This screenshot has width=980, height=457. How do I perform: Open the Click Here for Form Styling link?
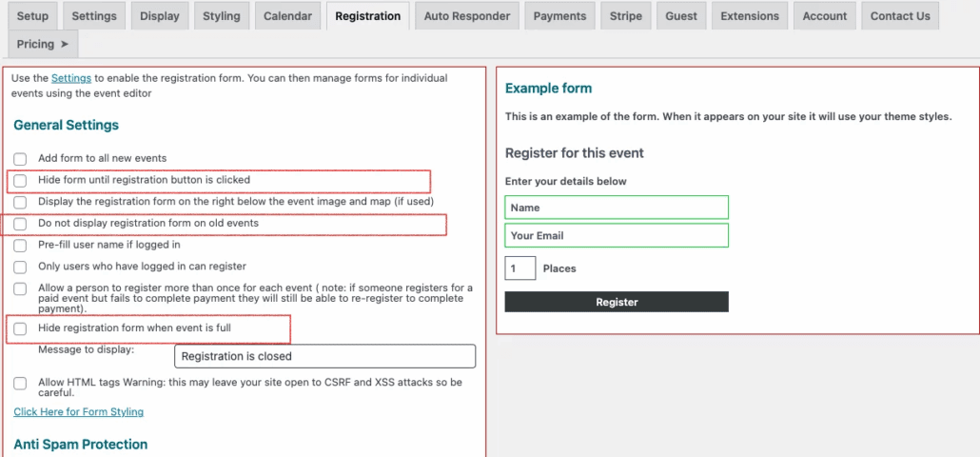(x=79, y=411)
